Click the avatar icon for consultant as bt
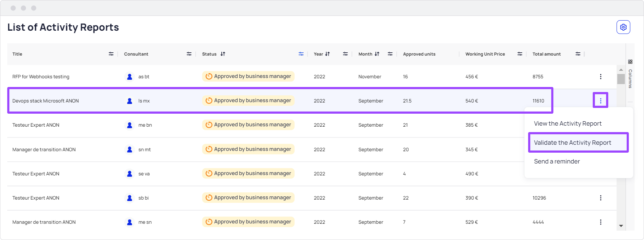The height and width of the screenshot is (240, 644). click(130, 77)
